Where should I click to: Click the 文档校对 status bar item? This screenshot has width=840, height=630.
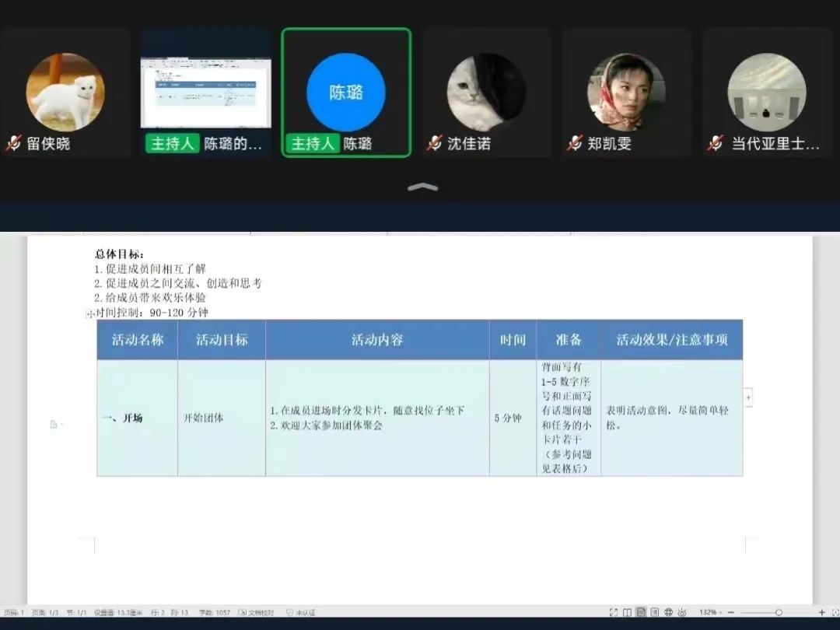(257, 613)
